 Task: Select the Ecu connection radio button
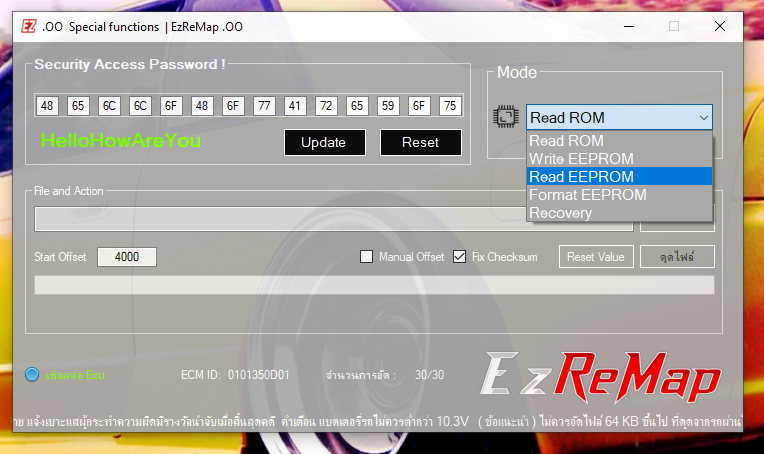pos(32,375)
